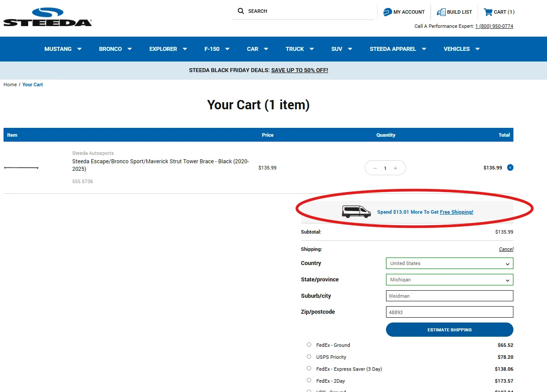Click the $78.20 USPS Priority price

click(x=505, y=357)
